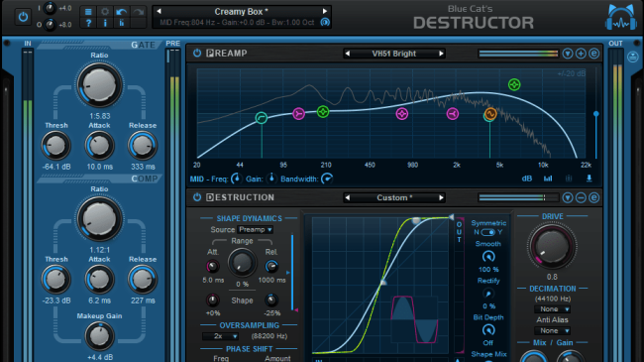The width and height of the screenshot is (644, 362).
Task: Click the magenta EQ node near 2k
Action: tap(453, 113)
